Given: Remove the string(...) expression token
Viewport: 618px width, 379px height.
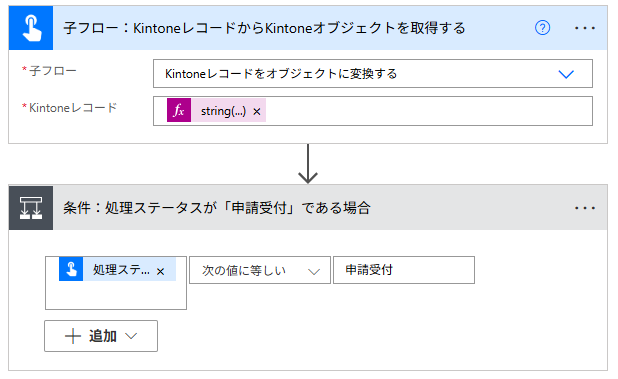Looking at the screenshot, I should pyautogui.click(x=257, y=112).
